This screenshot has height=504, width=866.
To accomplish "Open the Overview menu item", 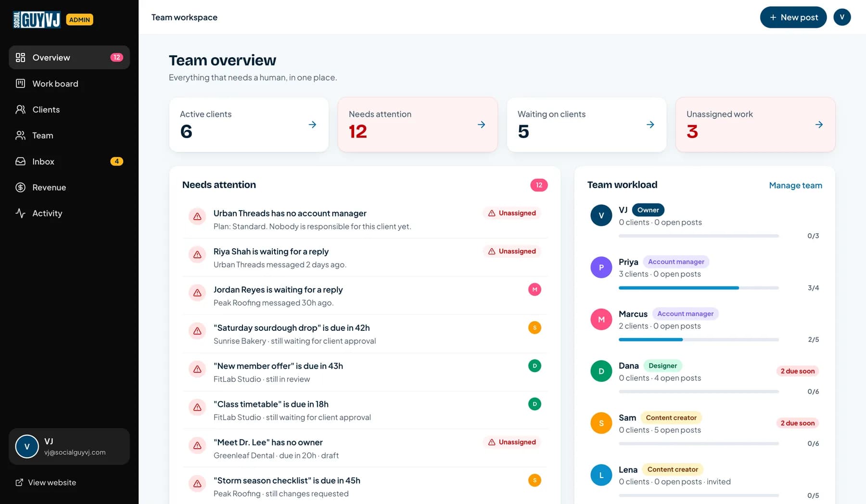I will point(69,58).
